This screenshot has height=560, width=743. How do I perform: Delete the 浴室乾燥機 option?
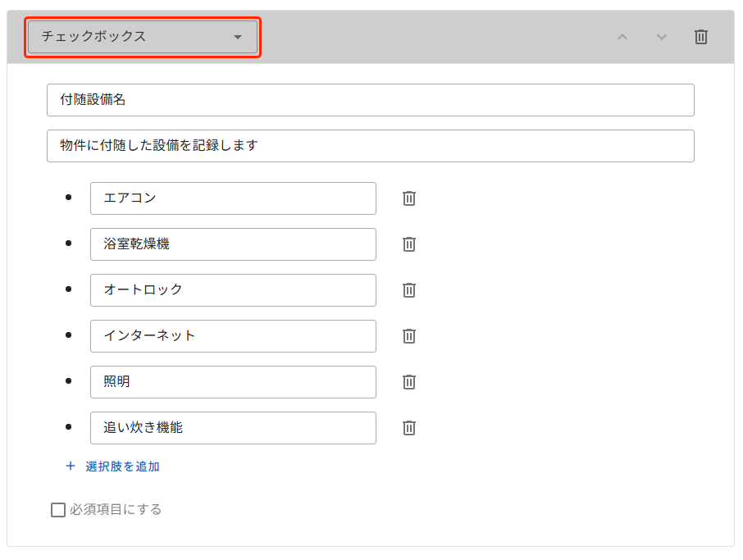pos(409,244)
